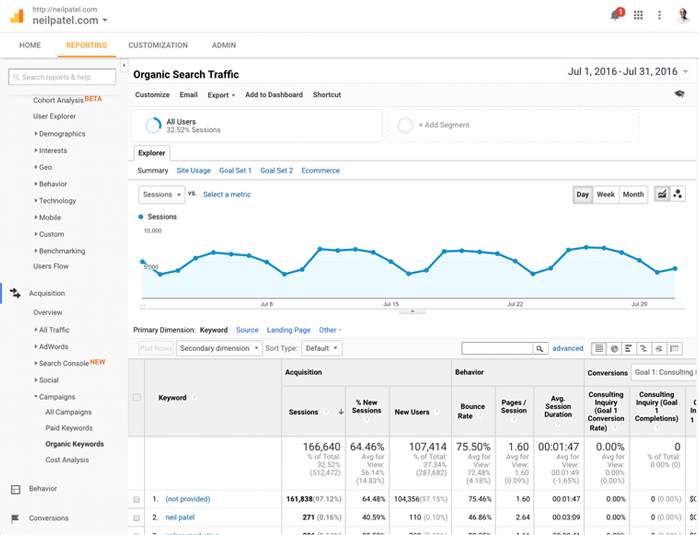699x535 pixels.
Task: Click the All Users segment circle icon
Action: [x=153, y=125]
